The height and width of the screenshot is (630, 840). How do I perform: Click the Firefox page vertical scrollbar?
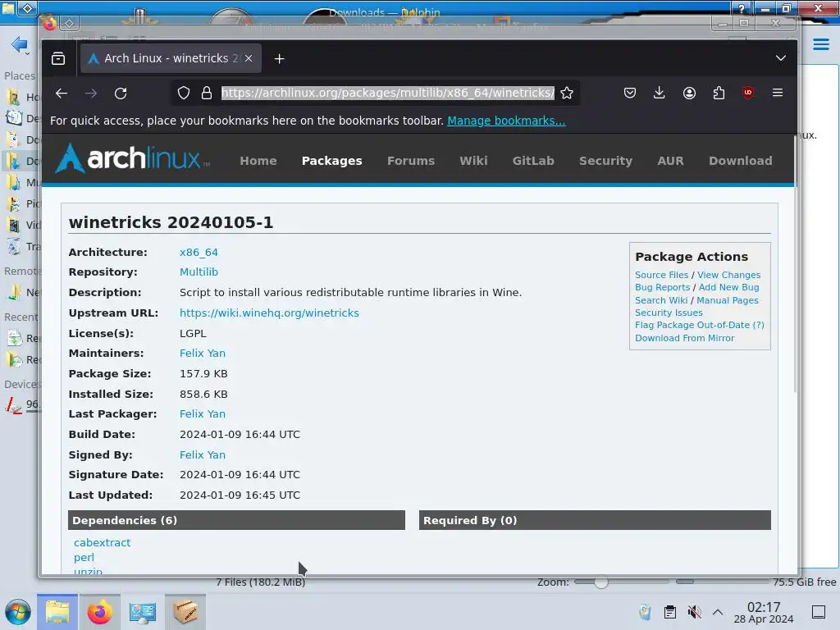point(794,262)
